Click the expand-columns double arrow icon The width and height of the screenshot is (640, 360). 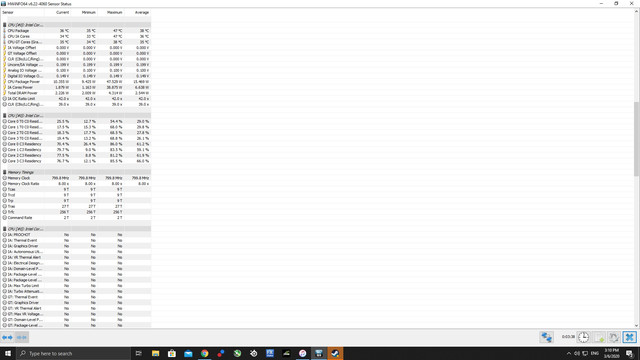[x=7, y=338]
